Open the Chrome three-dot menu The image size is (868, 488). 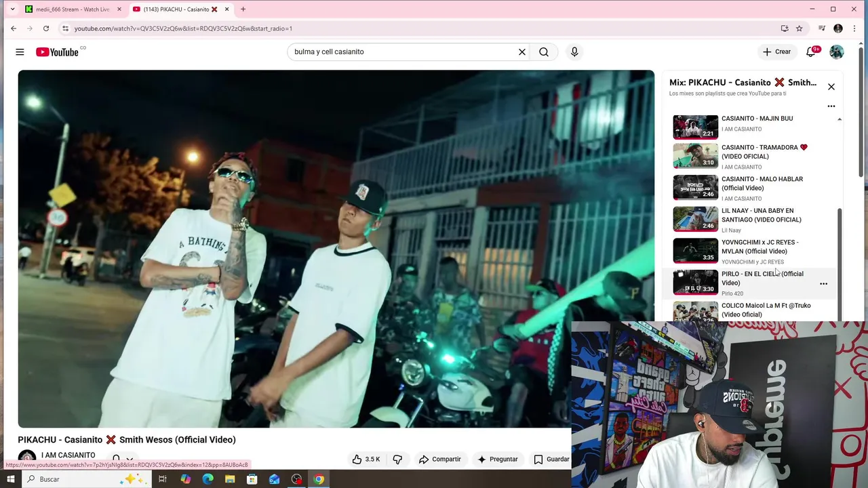click(x=854, y=28)
